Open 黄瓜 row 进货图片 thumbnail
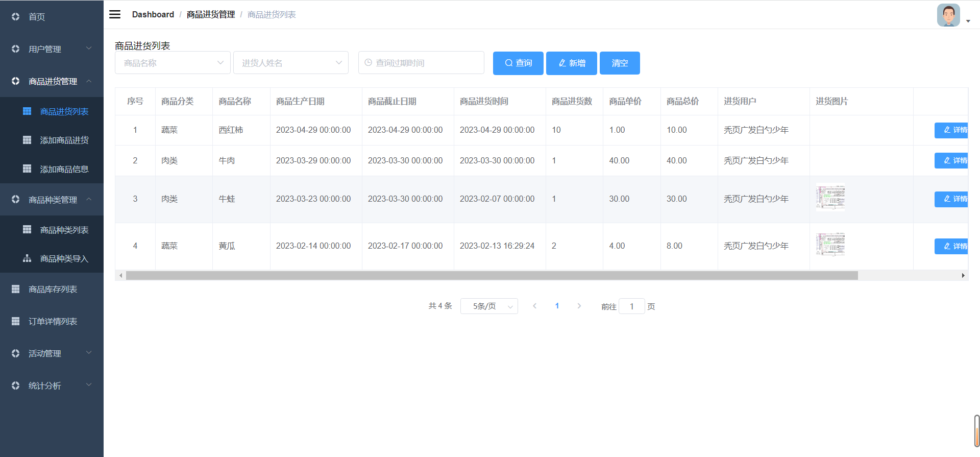This screenshot has height=457, width=980. 830,244
